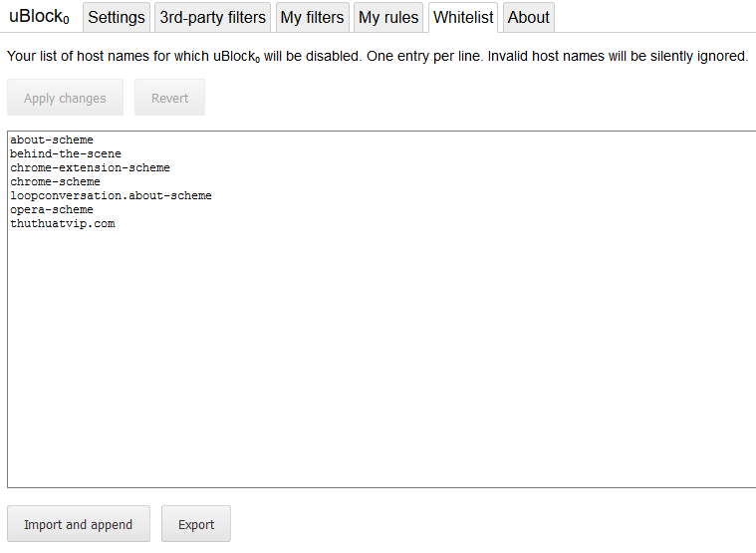Viewport: 756px width, 553px height.
Task: Switch to the 3rd-party filters tab
Action: [213, 17]
